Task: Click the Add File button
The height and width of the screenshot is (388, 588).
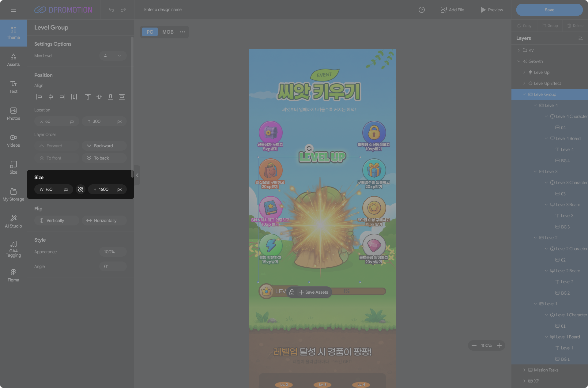Action: click(452, 10)
